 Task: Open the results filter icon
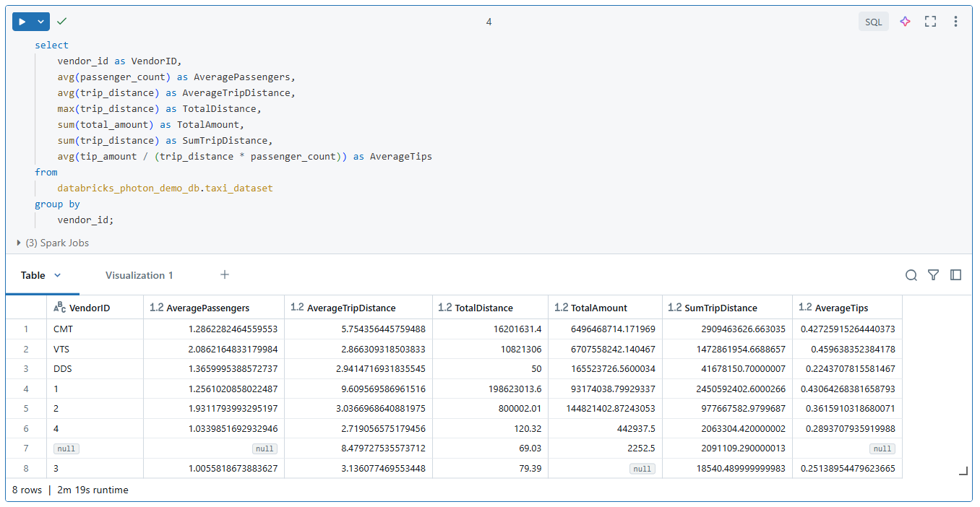[933, 274]
